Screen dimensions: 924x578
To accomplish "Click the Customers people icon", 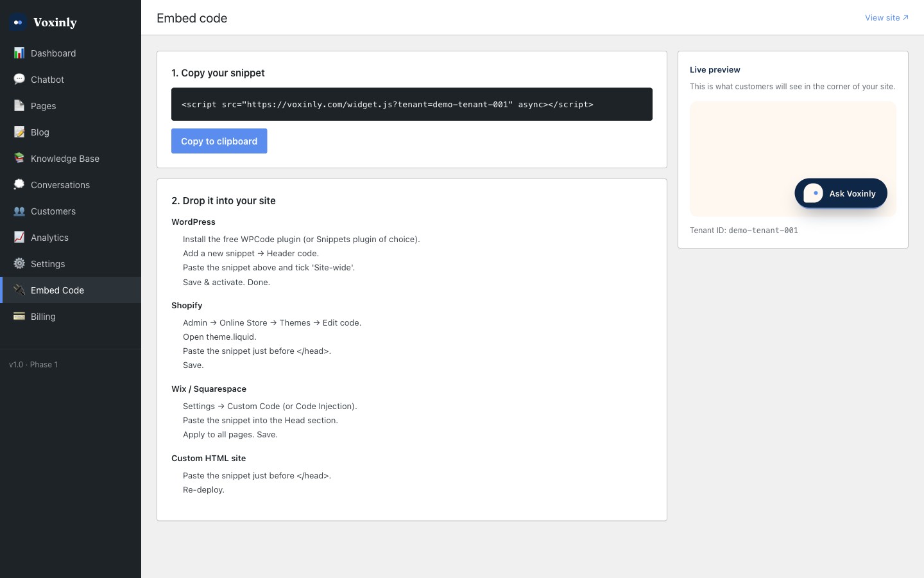I will (x=19, y=211).
